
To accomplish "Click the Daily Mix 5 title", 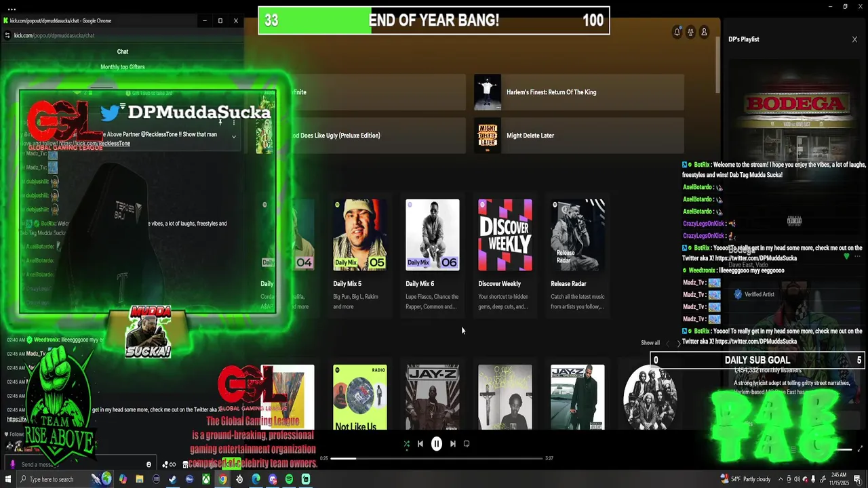I will click(x=347, y=284).
